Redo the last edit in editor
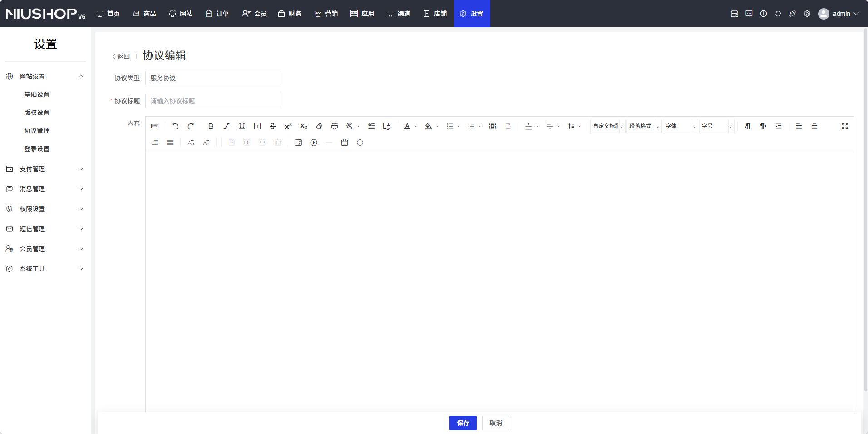Viewport: 868px width, 434px height. (x=191, y=126)
